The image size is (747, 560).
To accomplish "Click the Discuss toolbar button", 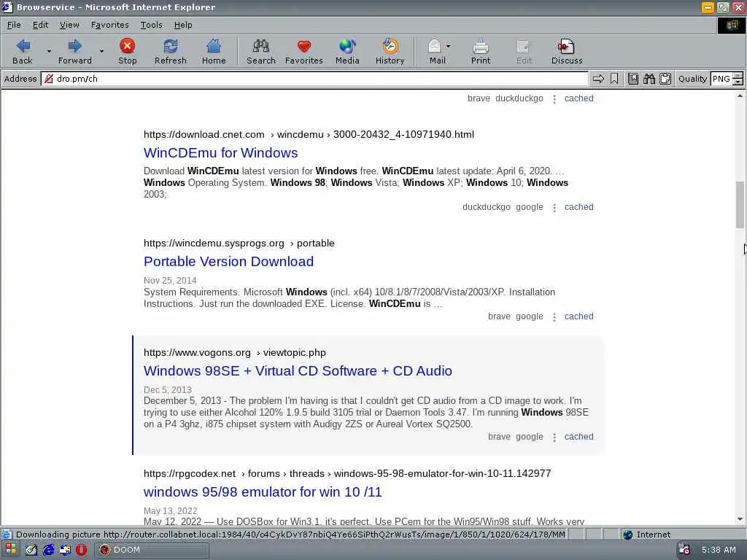I will click(x=567, y=52).
